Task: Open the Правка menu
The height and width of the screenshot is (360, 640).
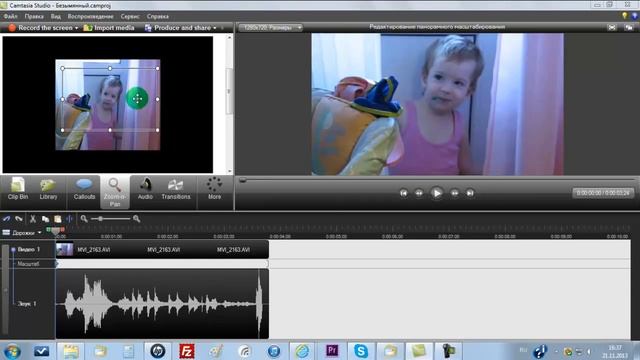Action: (34, 16)
